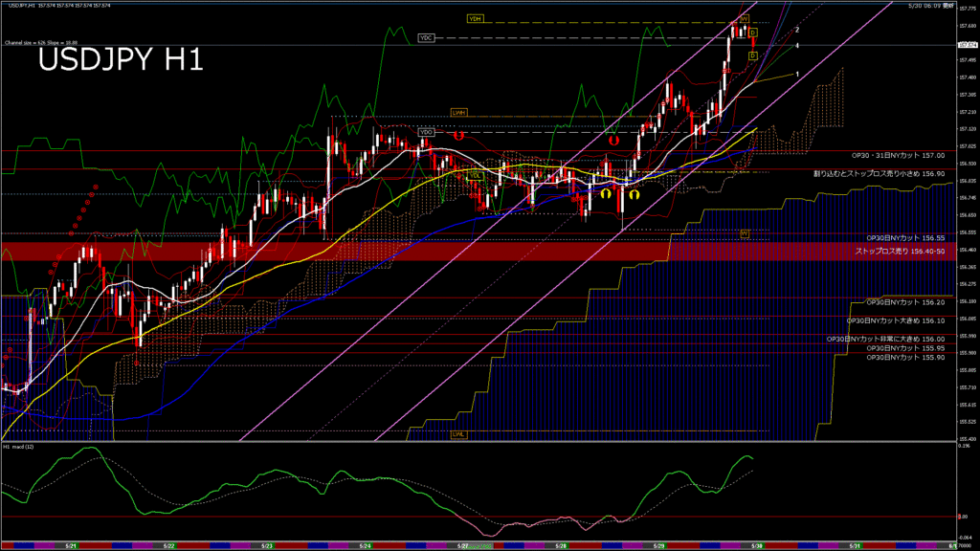980x551 pixels.
Task: Click the W tag beside the 156.55 line
Action: [745, 232]
